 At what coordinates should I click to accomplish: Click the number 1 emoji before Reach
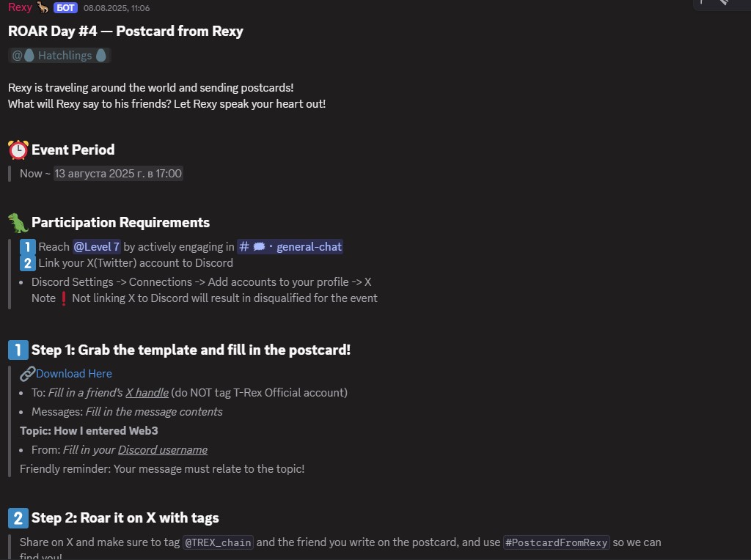click(28, 247)
